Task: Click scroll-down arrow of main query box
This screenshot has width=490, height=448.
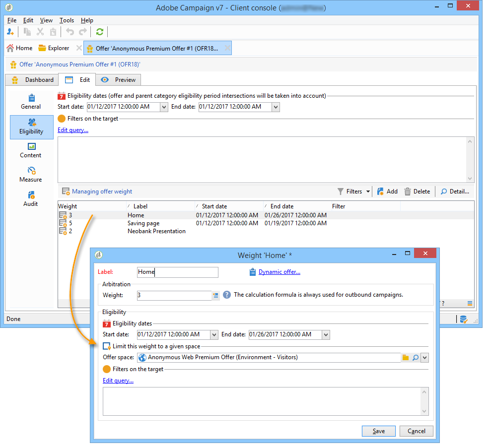Action: tap(470, 179)
